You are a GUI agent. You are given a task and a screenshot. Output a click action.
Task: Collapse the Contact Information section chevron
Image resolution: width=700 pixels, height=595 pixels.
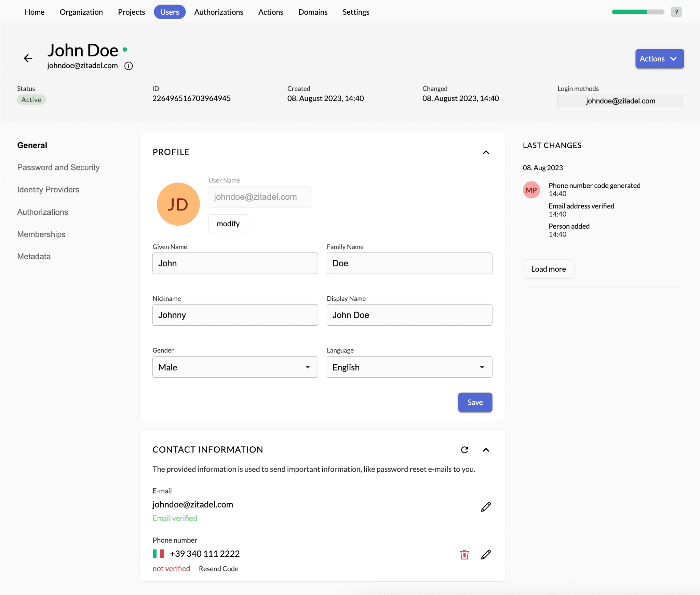(x=486, y=450)
